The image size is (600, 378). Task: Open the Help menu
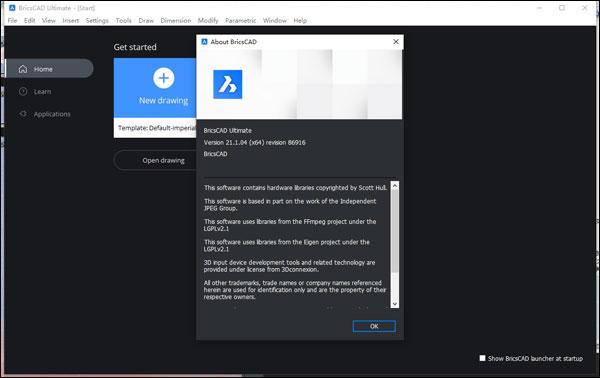point(300,20)
